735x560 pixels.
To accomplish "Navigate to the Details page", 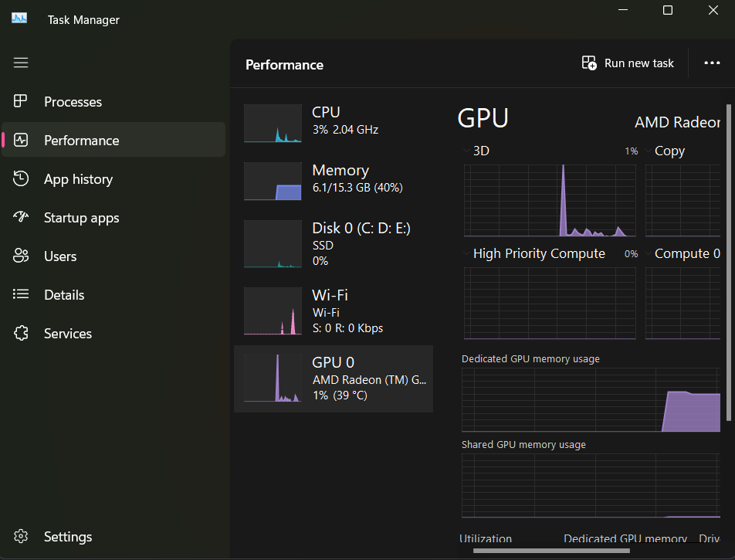I will tap(113, 295).
